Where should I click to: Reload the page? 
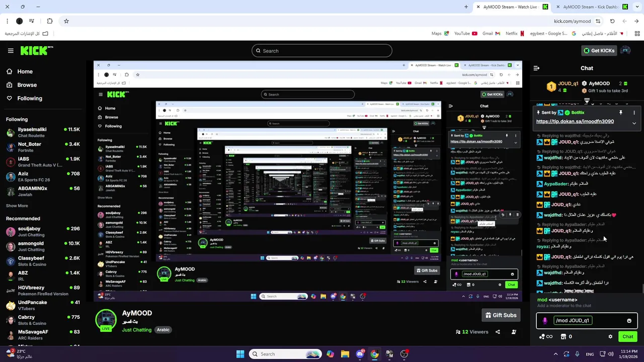point(612,21)
